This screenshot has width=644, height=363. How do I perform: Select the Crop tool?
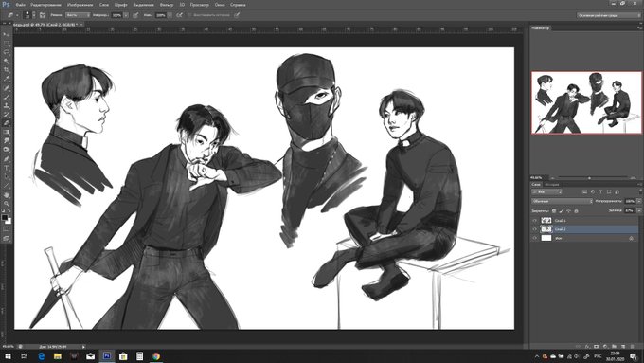click(7, 70)
